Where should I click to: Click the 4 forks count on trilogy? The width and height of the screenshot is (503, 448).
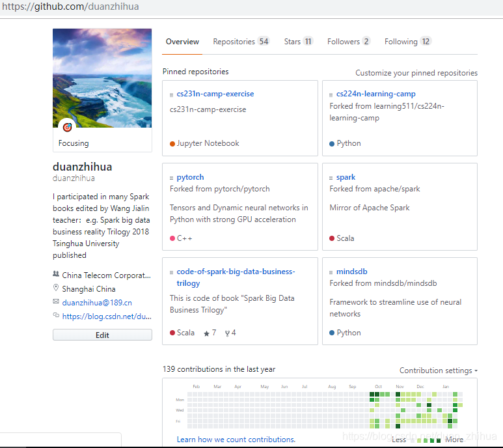point(234,333)
